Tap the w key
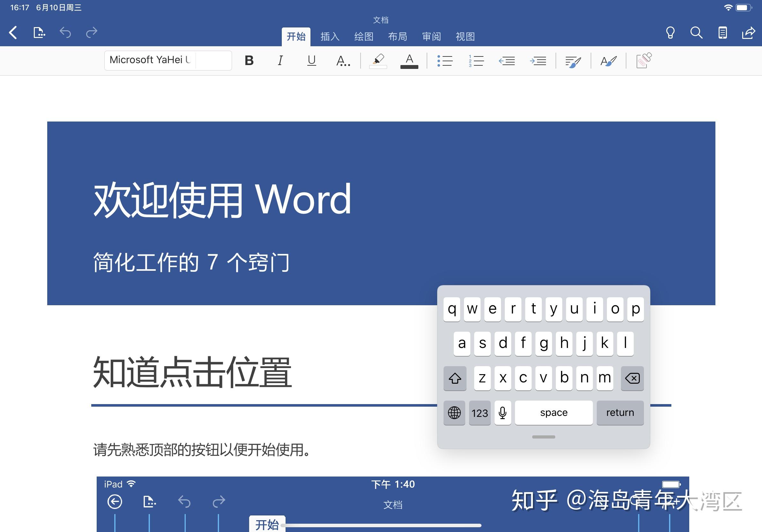This screenshot has height=532, width=762. coord(472,309)
